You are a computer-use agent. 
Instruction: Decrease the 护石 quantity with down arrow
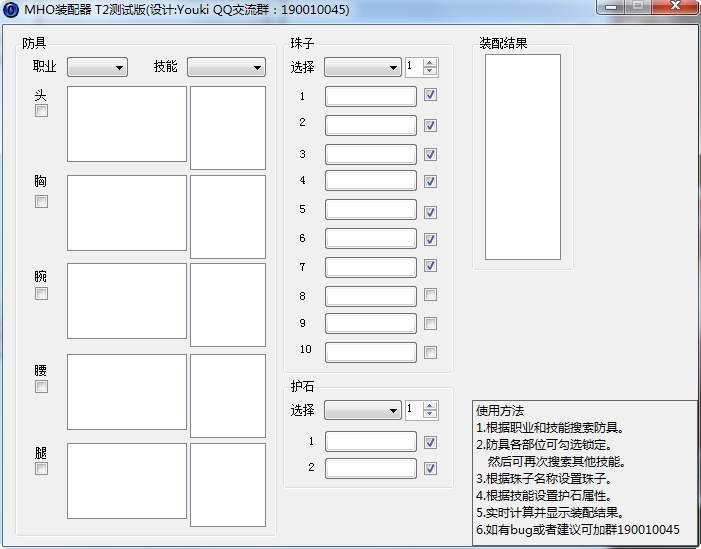pyautogui.click(x=430, y=415)
